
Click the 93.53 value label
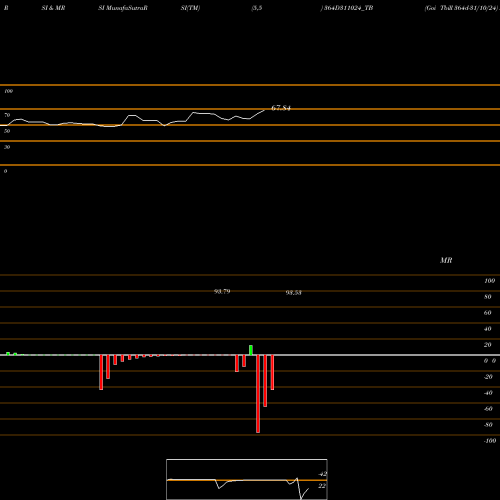tap(294, 293)
